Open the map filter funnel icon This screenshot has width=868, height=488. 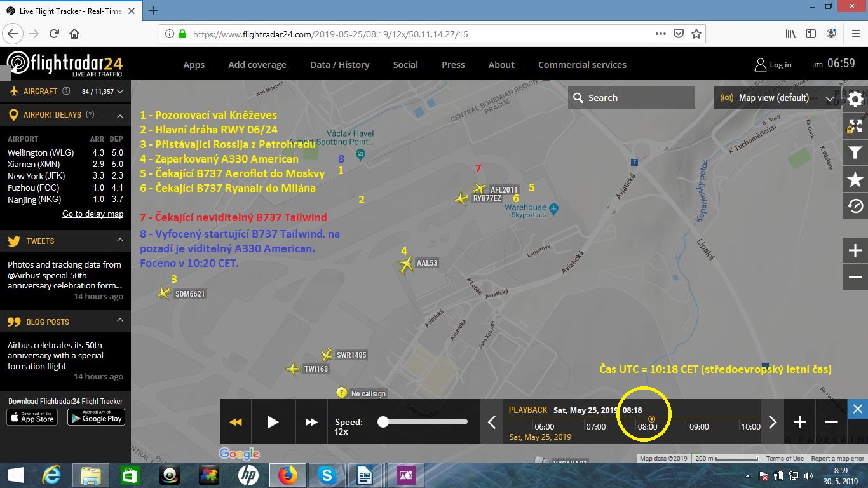tap(855, 152)
